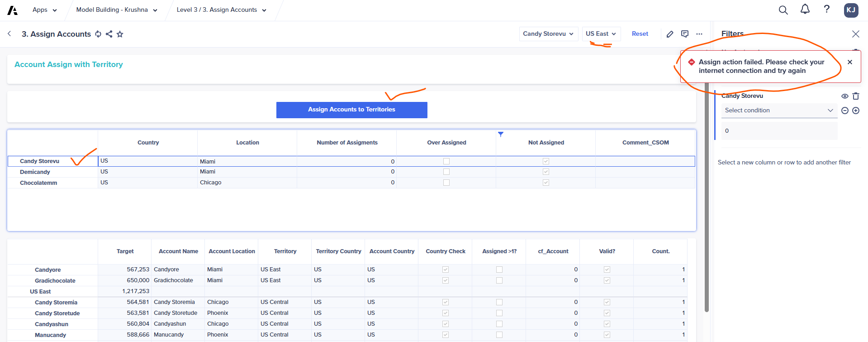Open notifications bell icon

click(x=805, y=10)
